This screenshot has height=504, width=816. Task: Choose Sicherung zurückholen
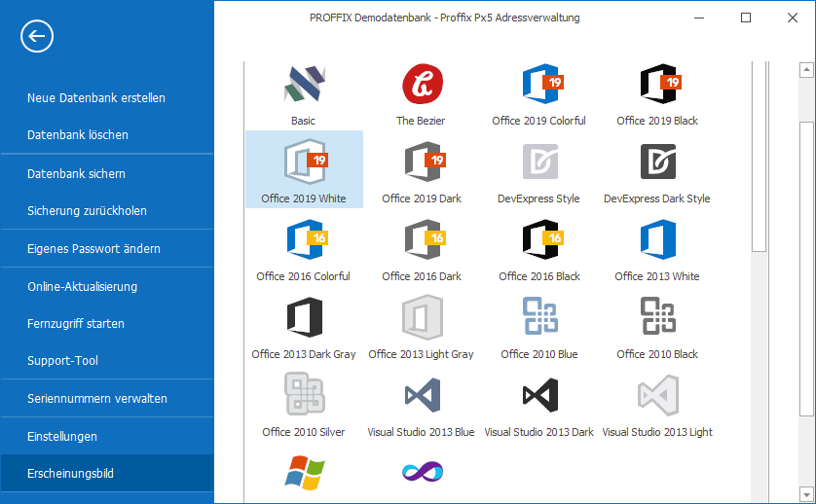[107, 211]
